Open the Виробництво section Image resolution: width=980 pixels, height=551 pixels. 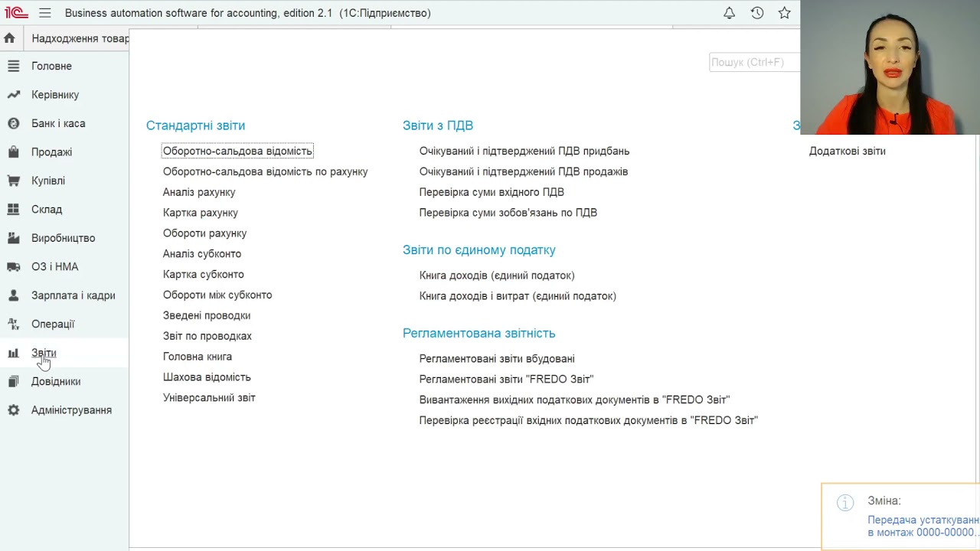click(64, 238)
